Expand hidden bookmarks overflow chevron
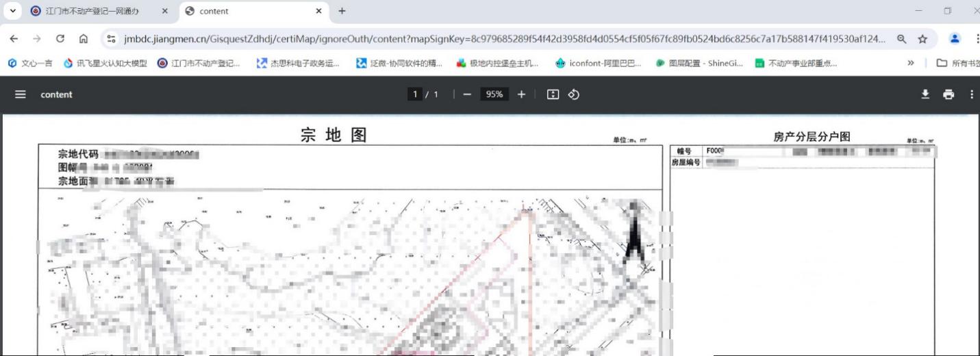Image resolution: width=980 pixels, height=356 pixels. point(911,64)
